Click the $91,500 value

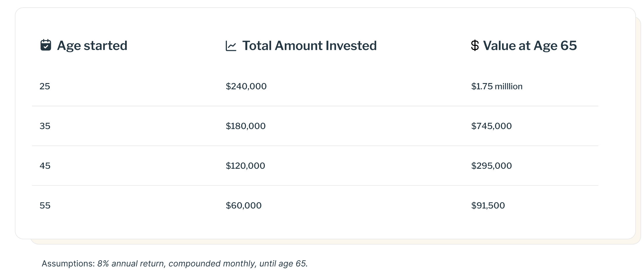(x=488, y=206)
